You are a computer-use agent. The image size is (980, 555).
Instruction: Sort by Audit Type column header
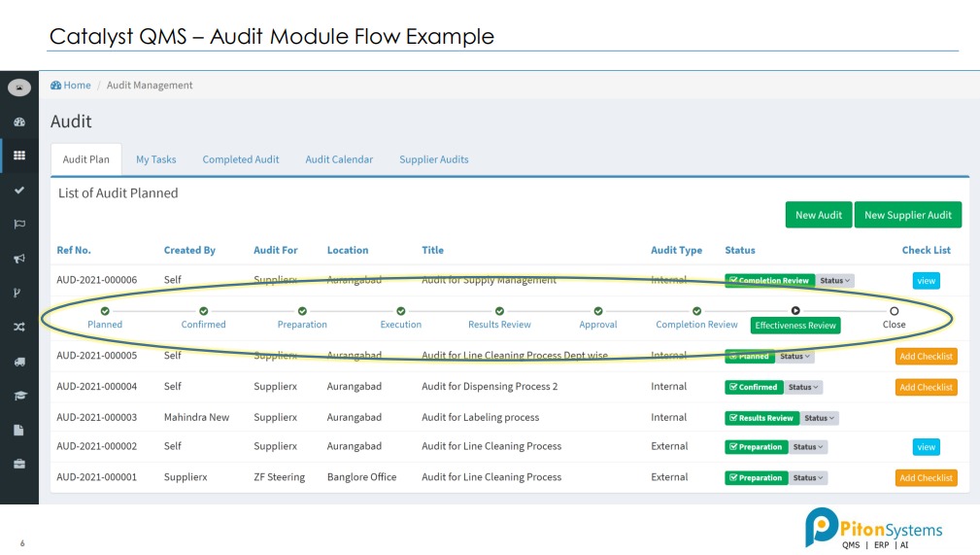676,250
